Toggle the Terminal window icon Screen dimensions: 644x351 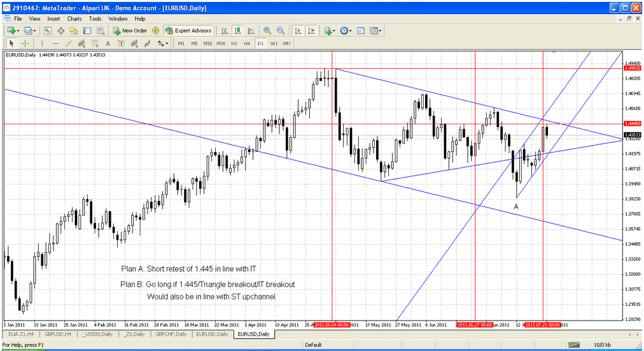87,30
